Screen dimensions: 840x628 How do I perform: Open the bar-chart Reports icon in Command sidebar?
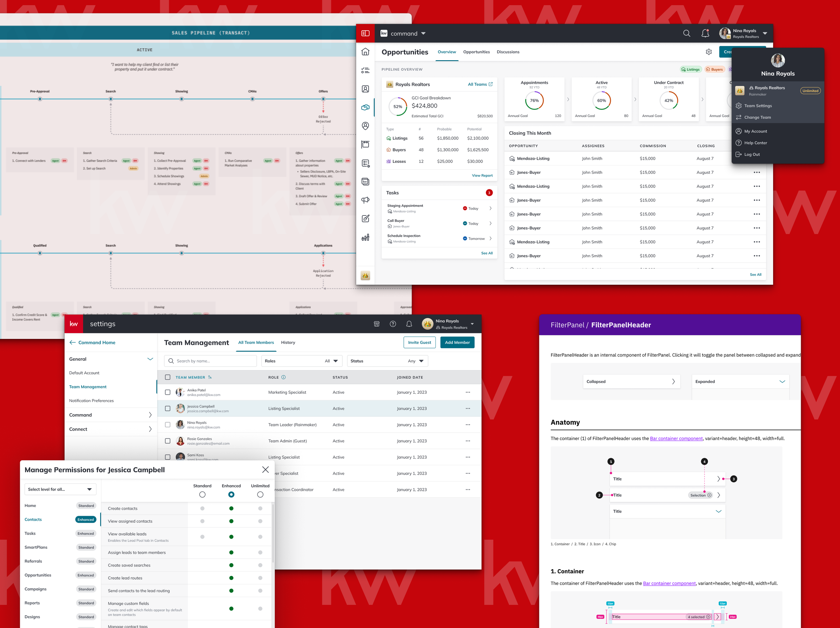coord(365,237)
